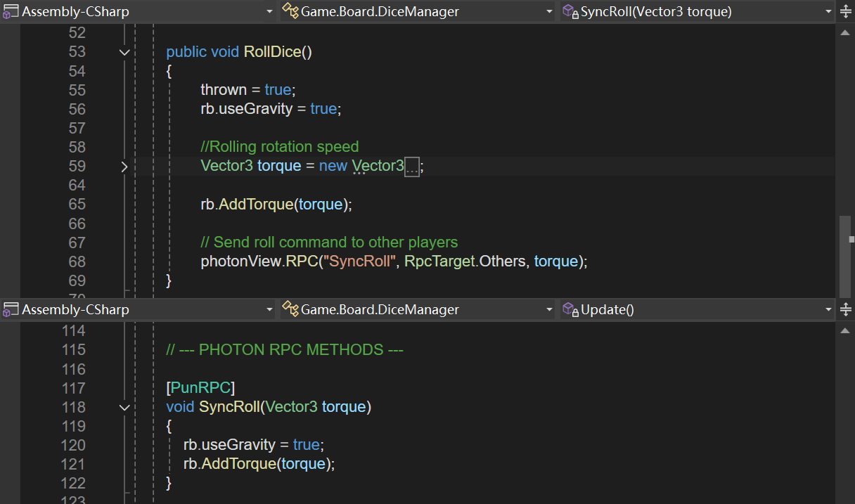Click the DiceManager class icon in upper pane
This screenshot has width=855, height=504.
290,11
